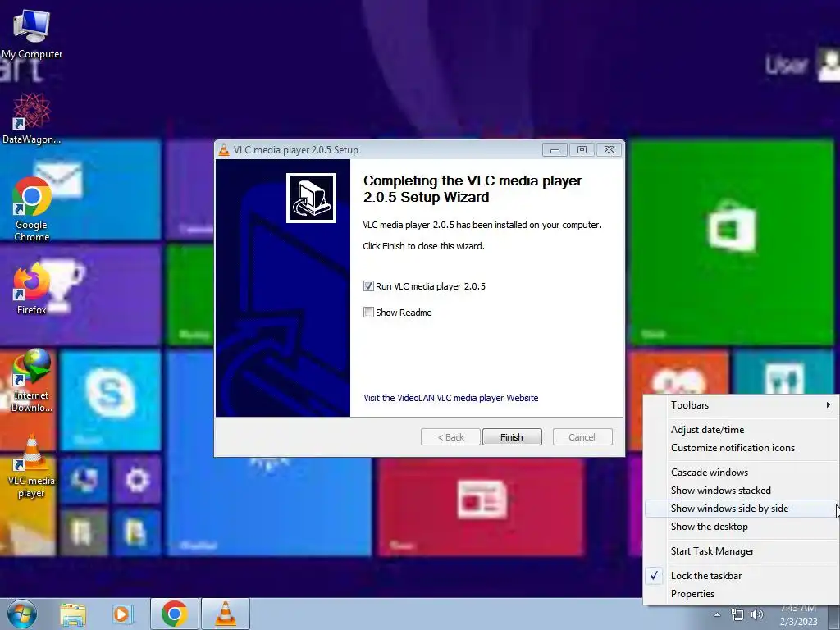This screenshot has width=840, height=630.
Task: Choose Adjust date/time
Action: click(741, 430)
